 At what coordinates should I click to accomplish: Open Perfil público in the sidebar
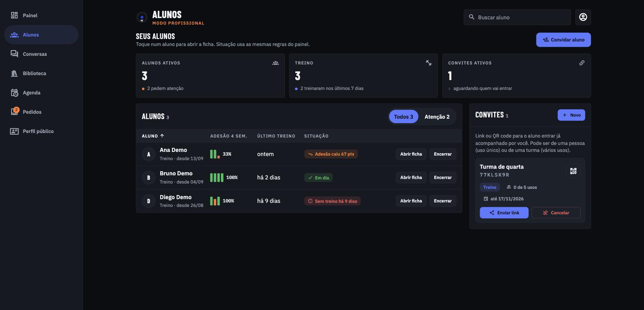pyautogui.click(x=41, y=131)
